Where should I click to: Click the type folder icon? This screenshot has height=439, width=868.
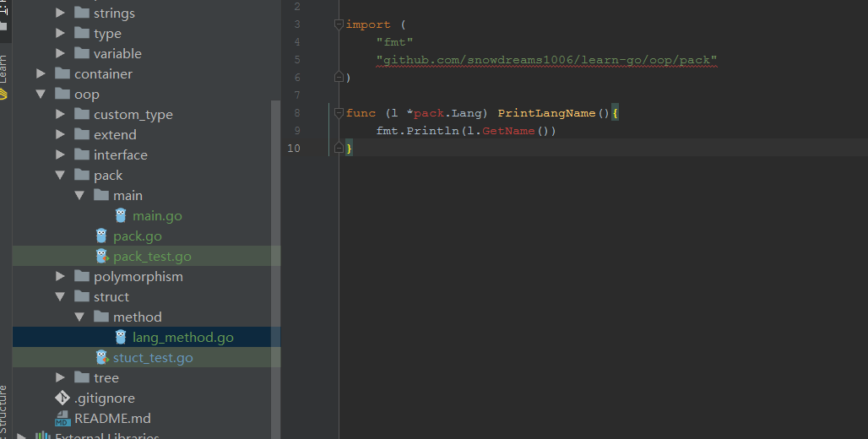pos(82,33)
